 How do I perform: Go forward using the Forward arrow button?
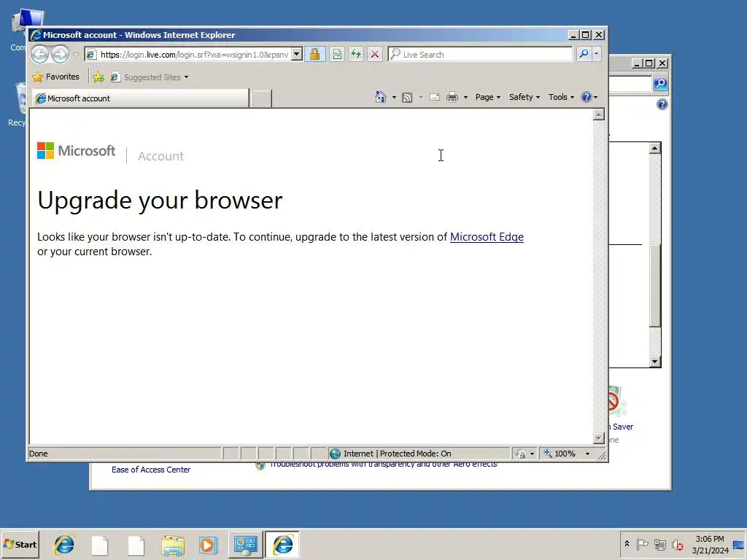[60, 54]
